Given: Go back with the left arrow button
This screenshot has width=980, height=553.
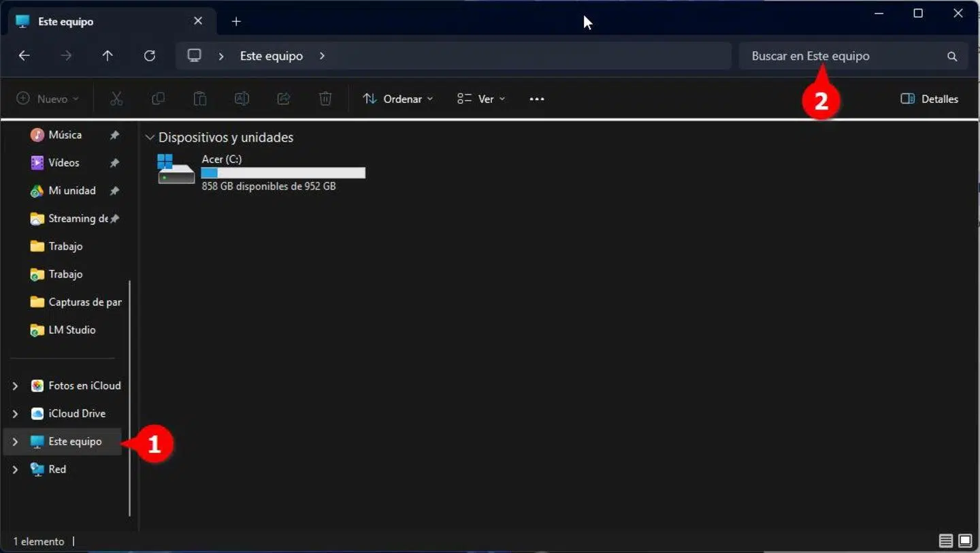Looking at the screenshot, I should point(24,56).
